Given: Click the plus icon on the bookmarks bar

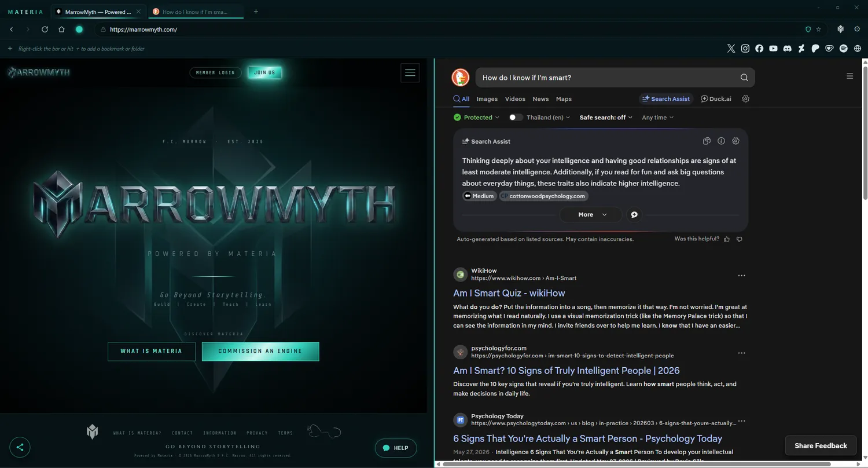Looking at the screenshot, I should coord(10,49).
